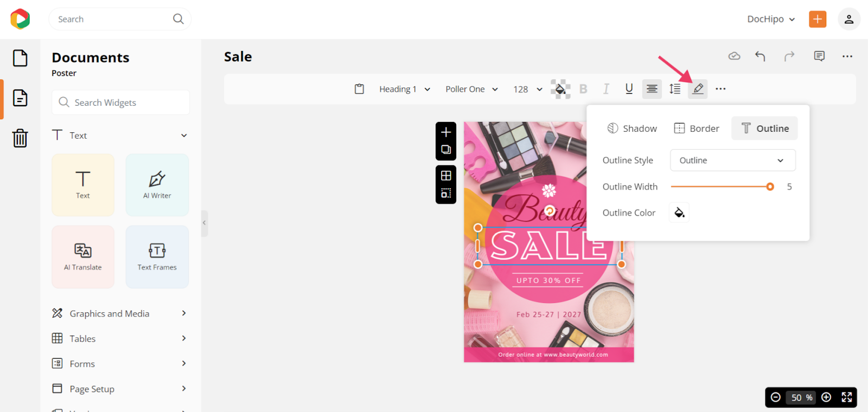
Task: Click the cloud save status icon
Action: pos(734,56)
